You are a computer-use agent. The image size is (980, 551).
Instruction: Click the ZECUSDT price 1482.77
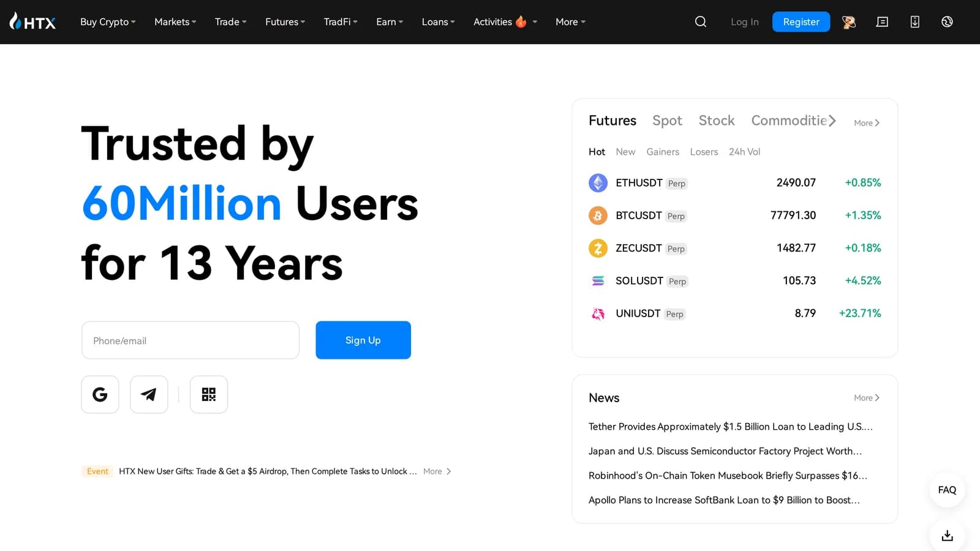pyautogui.click(x=796, y=248)
